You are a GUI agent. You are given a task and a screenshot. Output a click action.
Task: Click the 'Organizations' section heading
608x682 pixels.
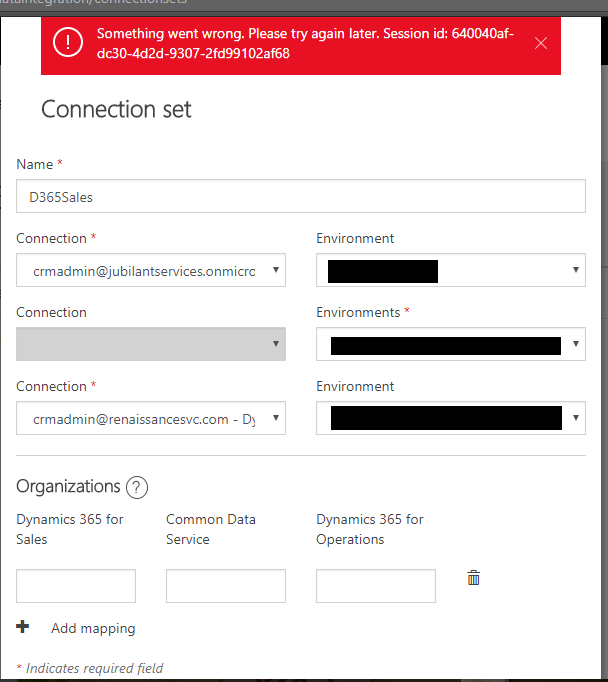click(x=68, y=486)
